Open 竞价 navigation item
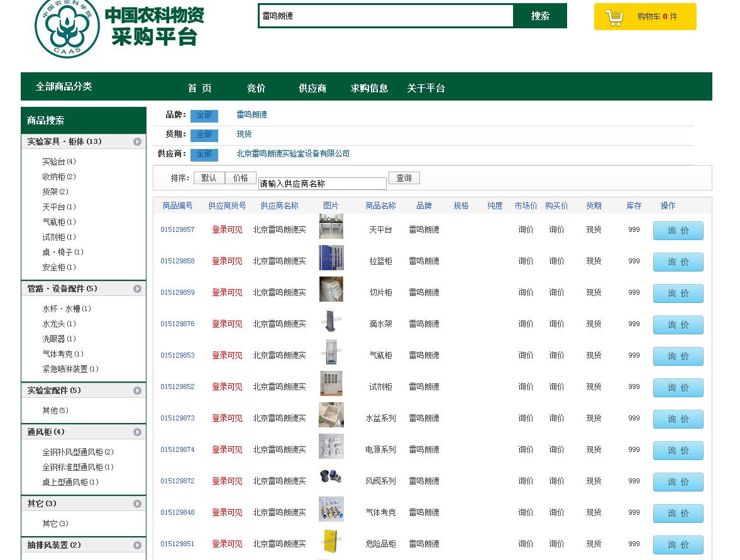 (257, 88)
